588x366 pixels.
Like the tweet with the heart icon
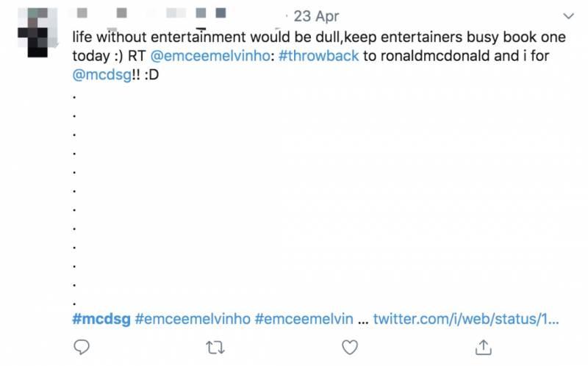(x=351, y=345)
